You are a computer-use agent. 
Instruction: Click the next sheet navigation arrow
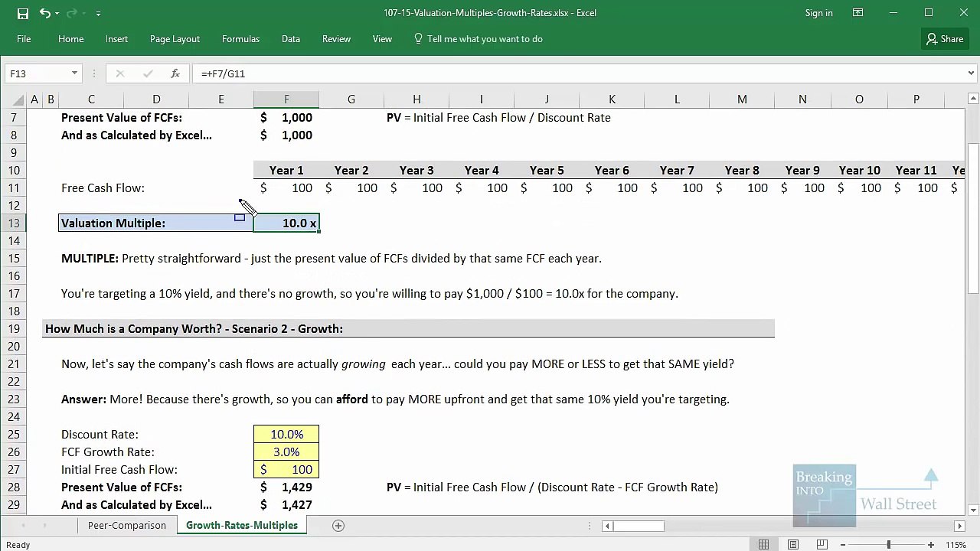point(44,526)
